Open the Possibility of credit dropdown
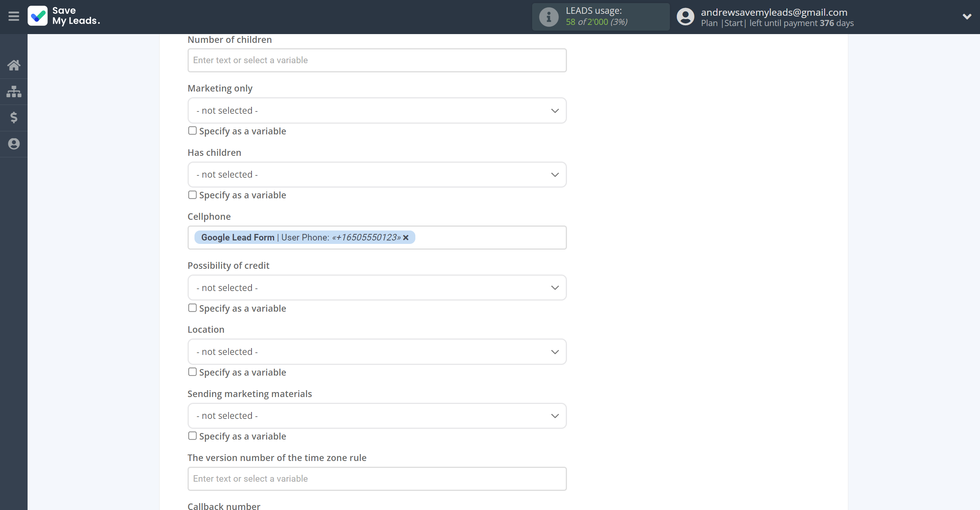Image resolution: width=980 pixels, height=510 pixels. (x=377, y=288)
